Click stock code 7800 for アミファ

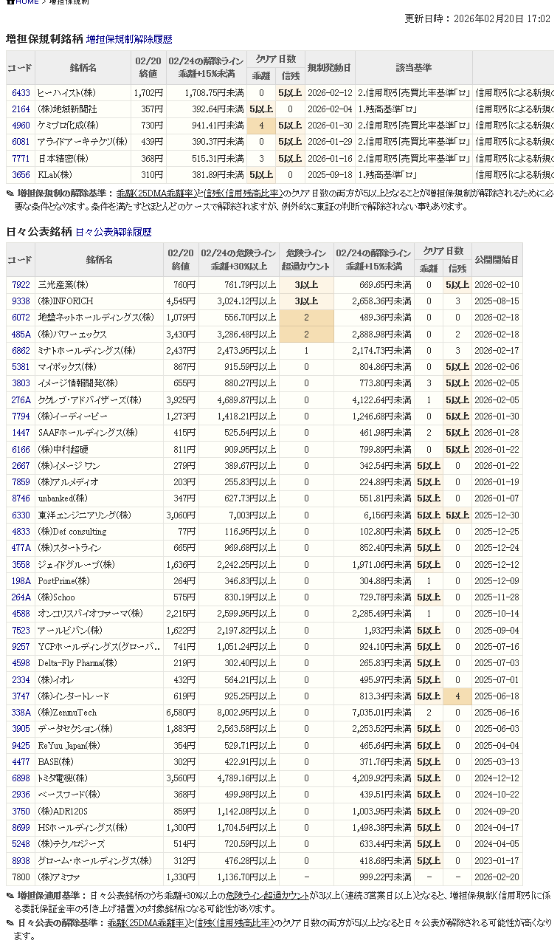[21, 877]
